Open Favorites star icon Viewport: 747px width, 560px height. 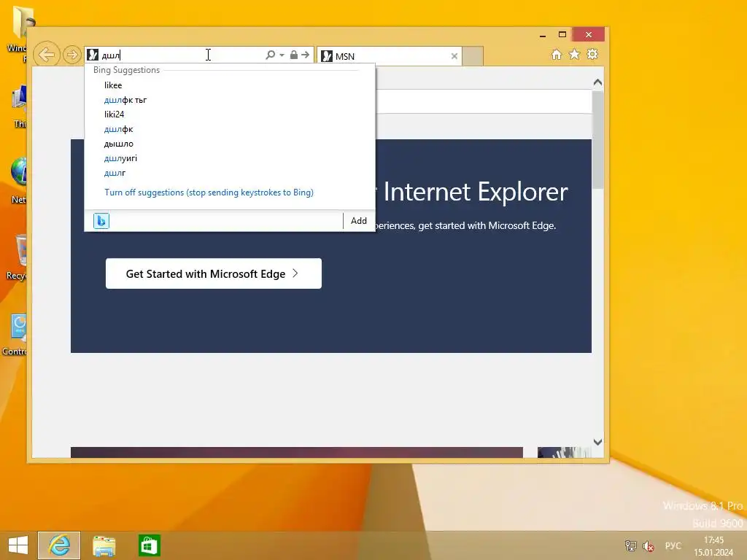click(575, 55)
